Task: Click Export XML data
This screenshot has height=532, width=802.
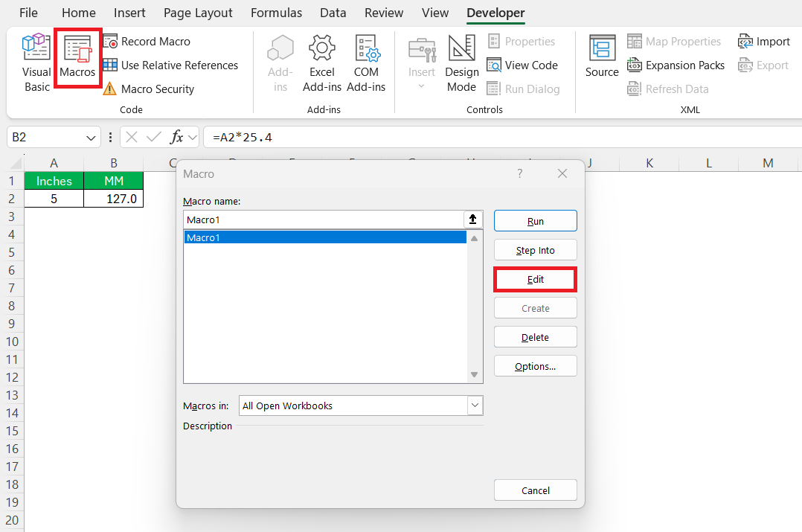Action: point(763,65)
